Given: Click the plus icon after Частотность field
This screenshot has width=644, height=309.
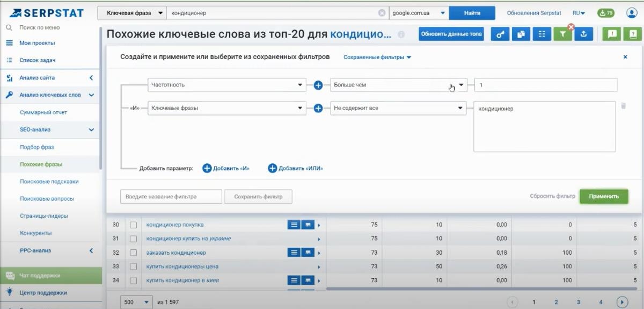Looking at the screenshot, I should [318, 85].
